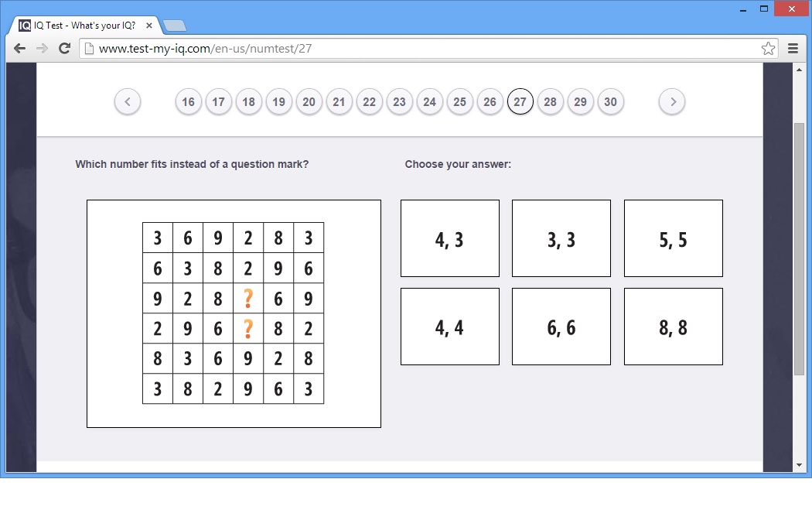
Task: Go to previous questions with left chevron
Action: 128,101
